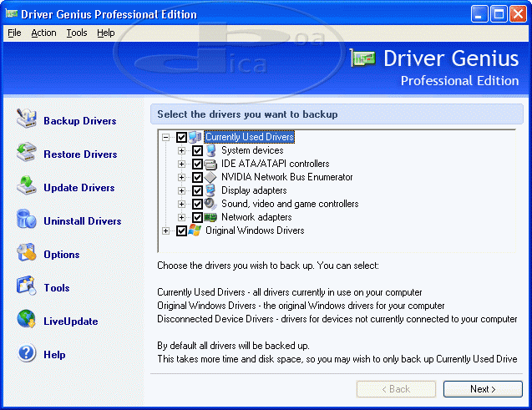Select the IDE ATA/ATAPI controllers item
Viewport: 532px width, 410px height.
pyautogui.click(x=275, y=164)
